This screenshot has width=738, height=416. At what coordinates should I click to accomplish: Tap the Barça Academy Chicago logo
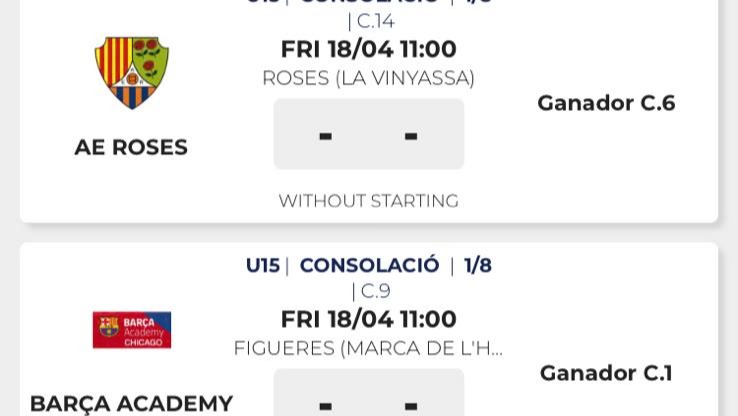tap(132, 330)
